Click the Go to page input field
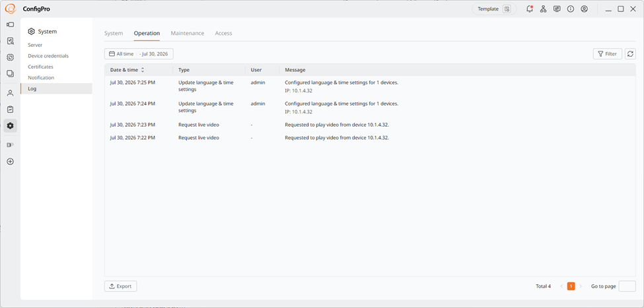This screenshot has width=644, height=308. 627,286
